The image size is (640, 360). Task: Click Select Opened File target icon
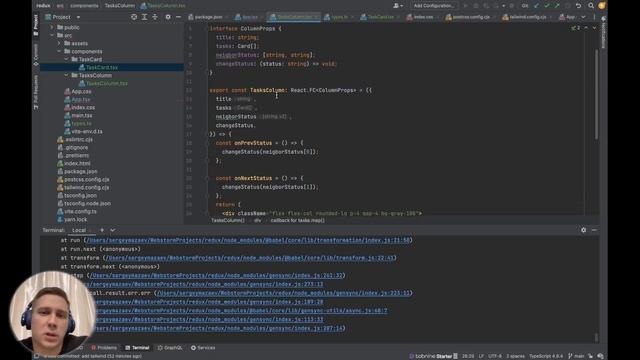[134, 17]
